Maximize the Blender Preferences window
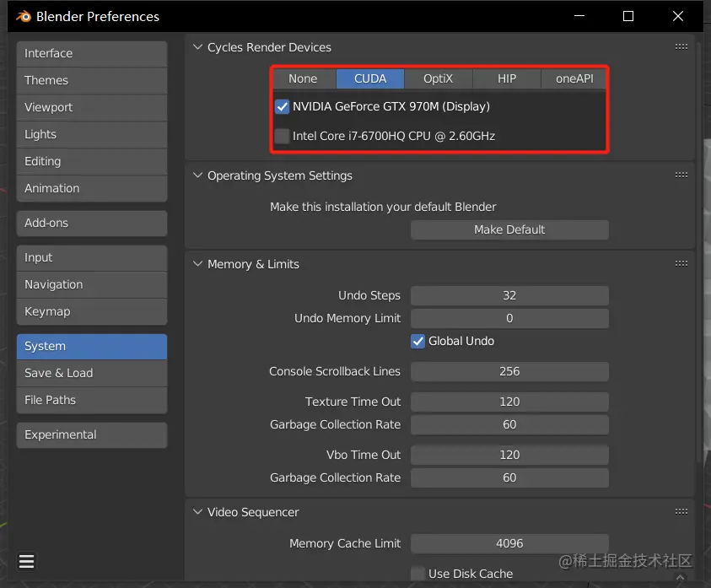Screen dimensions: 711x588 (x=628, y=16)
